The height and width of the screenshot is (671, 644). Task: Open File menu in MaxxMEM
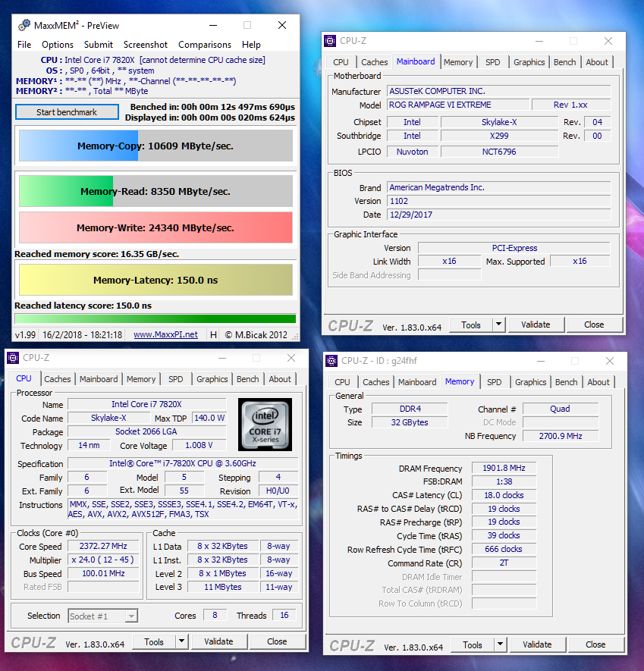click(24, 45)
